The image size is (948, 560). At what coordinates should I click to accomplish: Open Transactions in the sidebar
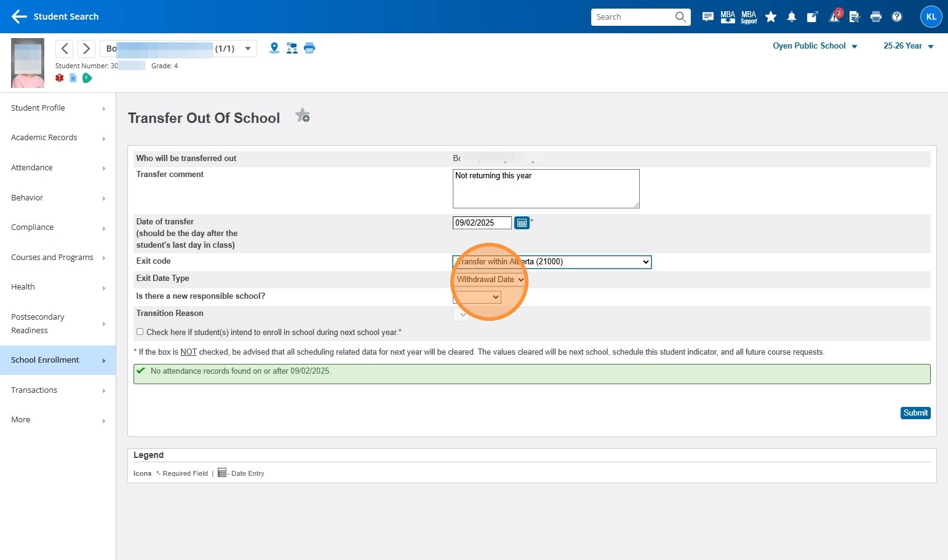[58, 390]
